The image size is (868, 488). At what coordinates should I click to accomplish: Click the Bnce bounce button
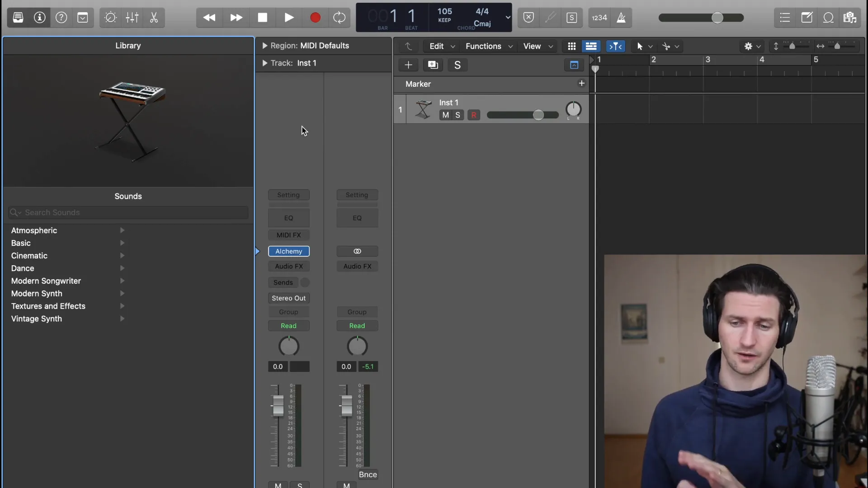pos(368,474)
